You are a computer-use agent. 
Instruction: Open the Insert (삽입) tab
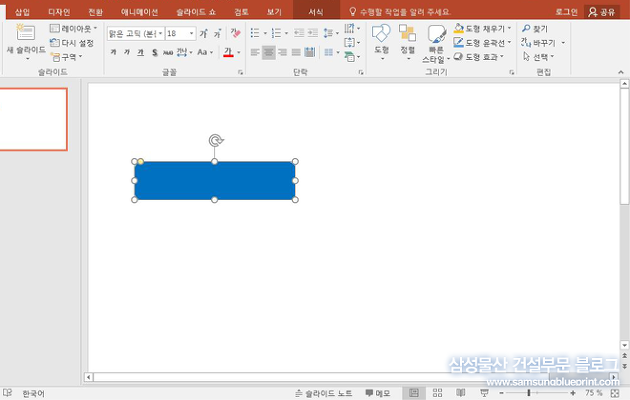tap(22, 12)
